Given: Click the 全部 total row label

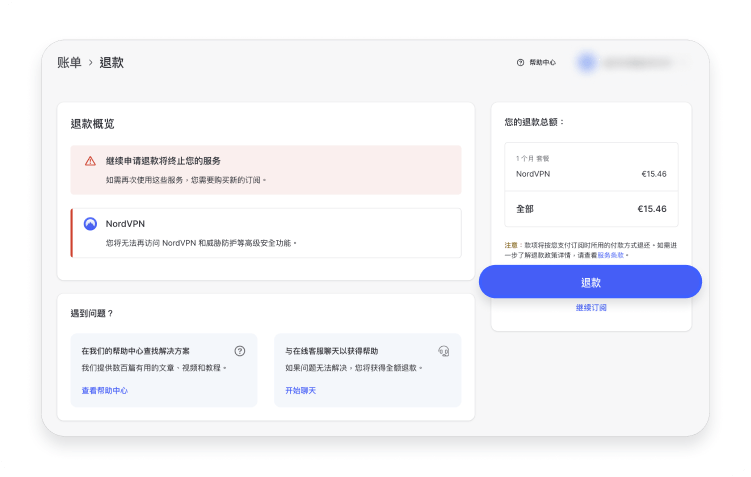Looking at the screenshot, I should tap(524, 209).
